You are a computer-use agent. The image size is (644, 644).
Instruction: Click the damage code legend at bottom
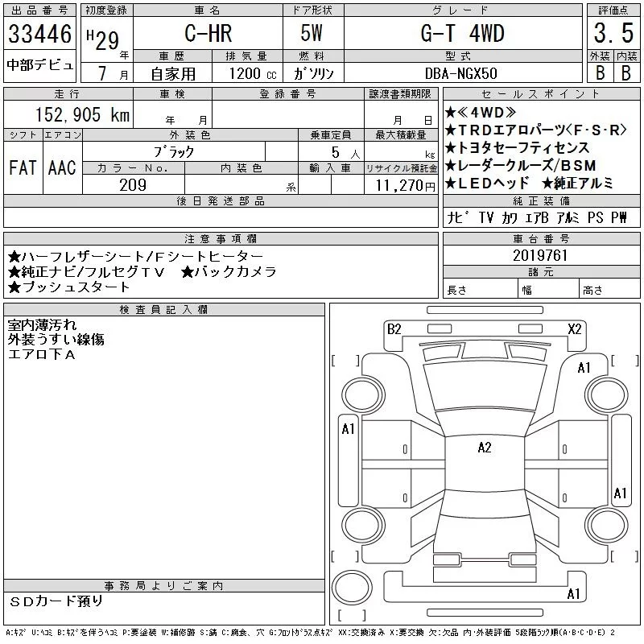pos(310,633)
